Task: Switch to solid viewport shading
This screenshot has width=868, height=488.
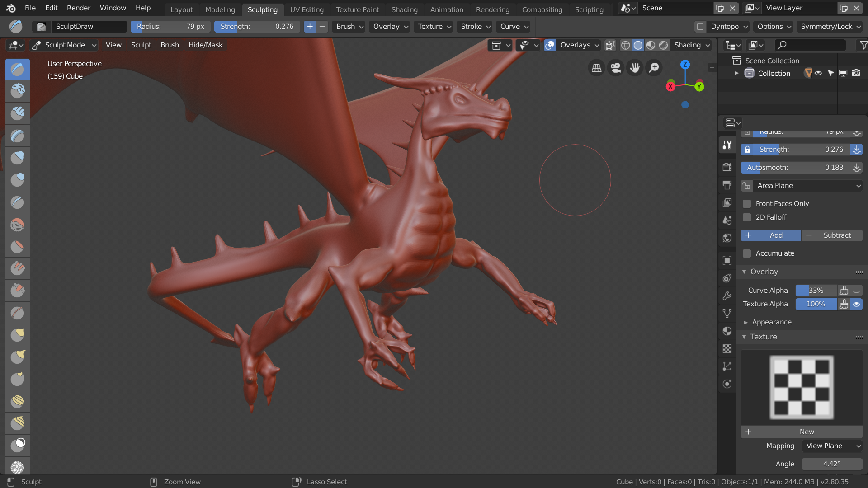Action: (638, 45)
